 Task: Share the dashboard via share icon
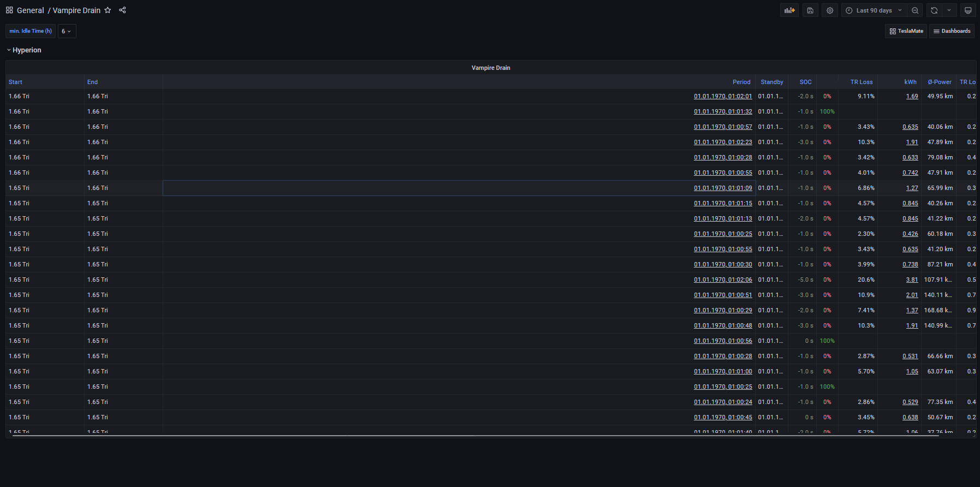pyautogui.click(x=122, y=10)
